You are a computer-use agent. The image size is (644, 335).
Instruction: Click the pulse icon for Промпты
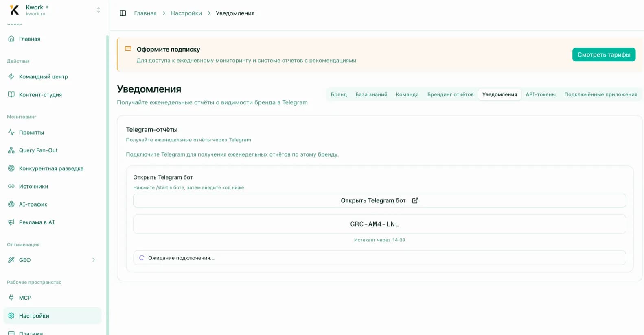tap(11, 133)
